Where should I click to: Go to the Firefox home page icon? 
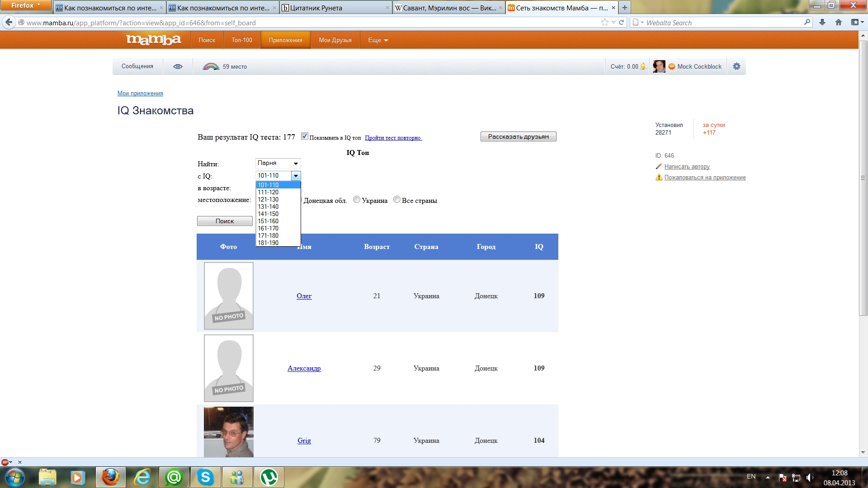pyautogui.click(x=839, y=23)
